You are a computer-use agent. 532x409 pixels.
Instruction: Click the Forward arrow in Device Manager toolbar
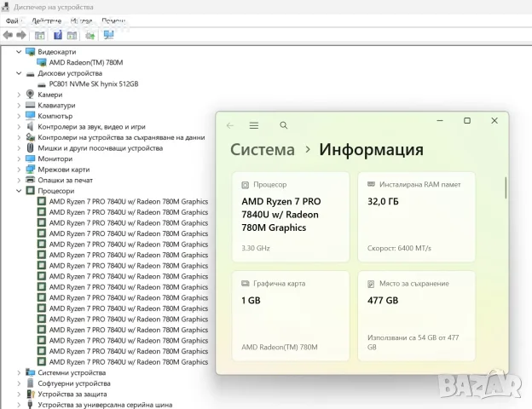(21, 35)
